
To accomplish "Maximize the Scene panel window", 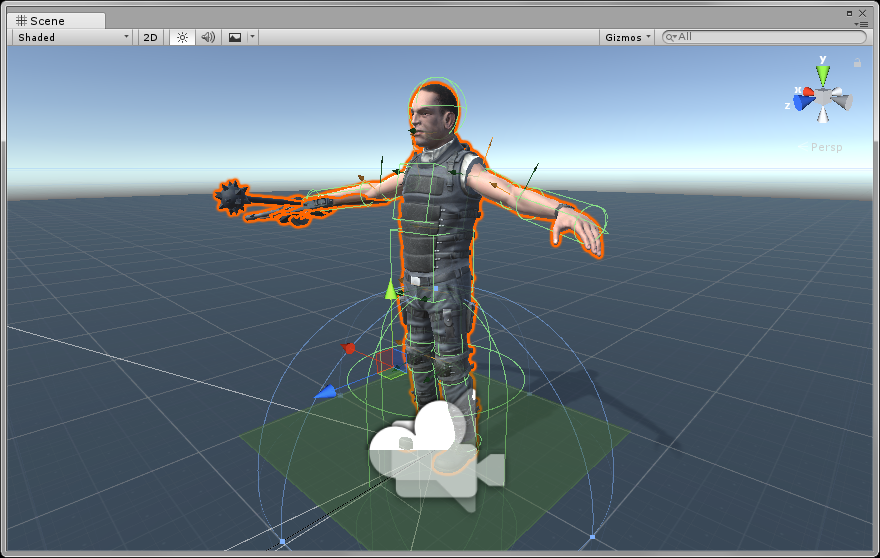I will tap(849, 13).
